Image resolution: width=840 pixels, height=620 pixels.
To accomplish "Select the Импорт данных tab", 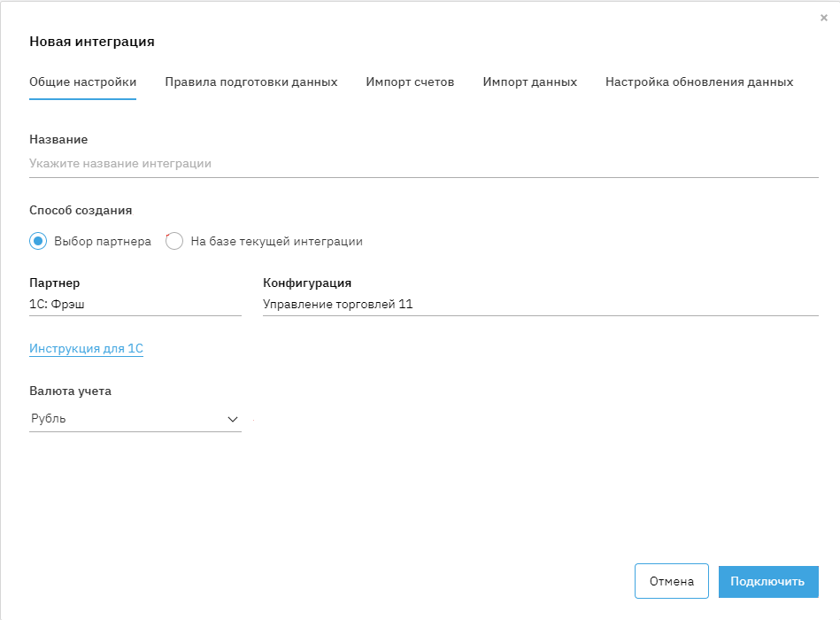I will click(x=530, y=82).
